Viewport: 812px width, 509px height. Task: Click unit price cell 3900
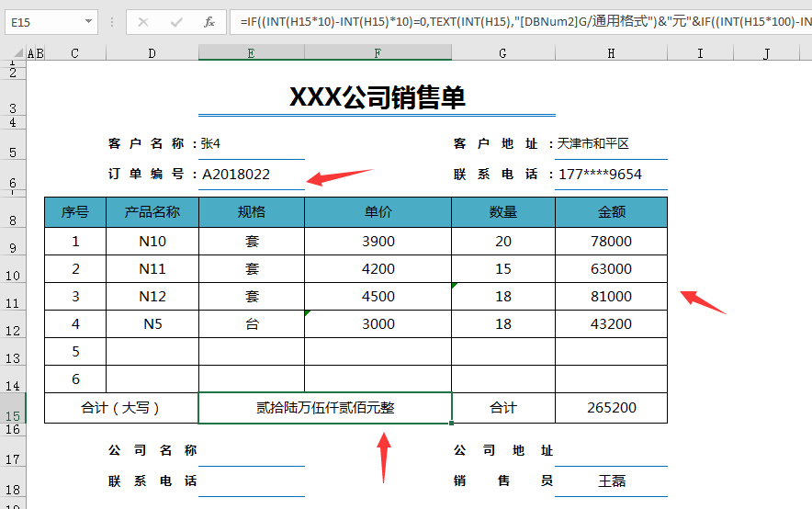pos(378,242)
